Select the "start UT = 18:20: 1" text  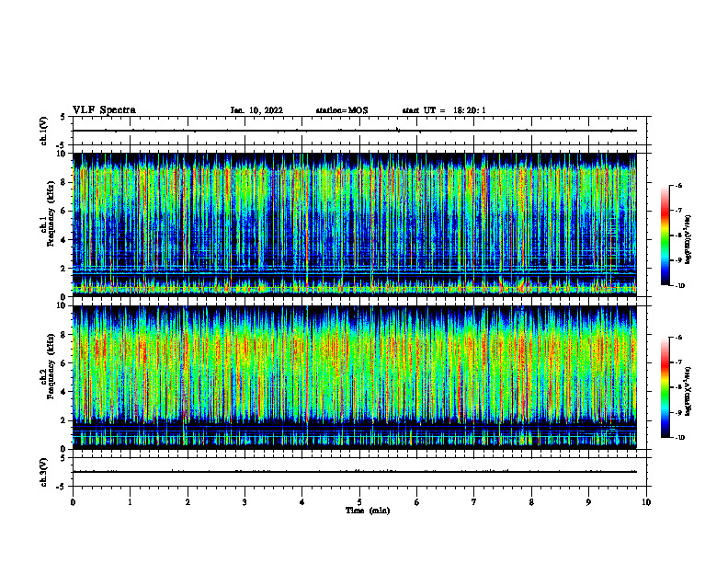(444, 110)
